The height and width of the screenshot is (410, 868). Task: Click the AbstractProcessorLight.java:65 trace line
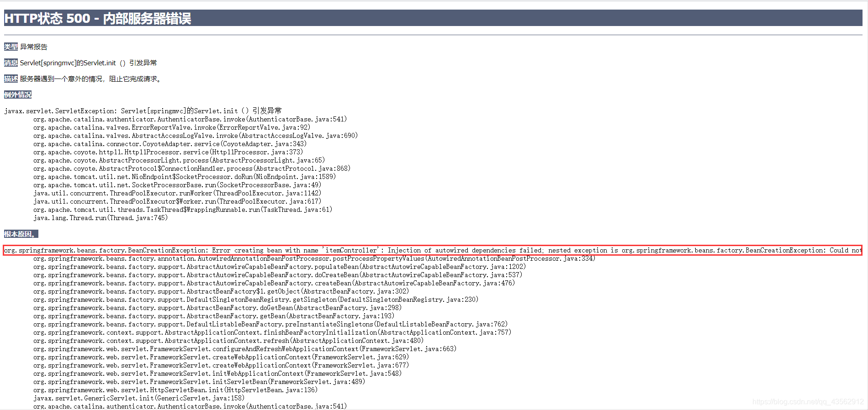tap(179, 160)
